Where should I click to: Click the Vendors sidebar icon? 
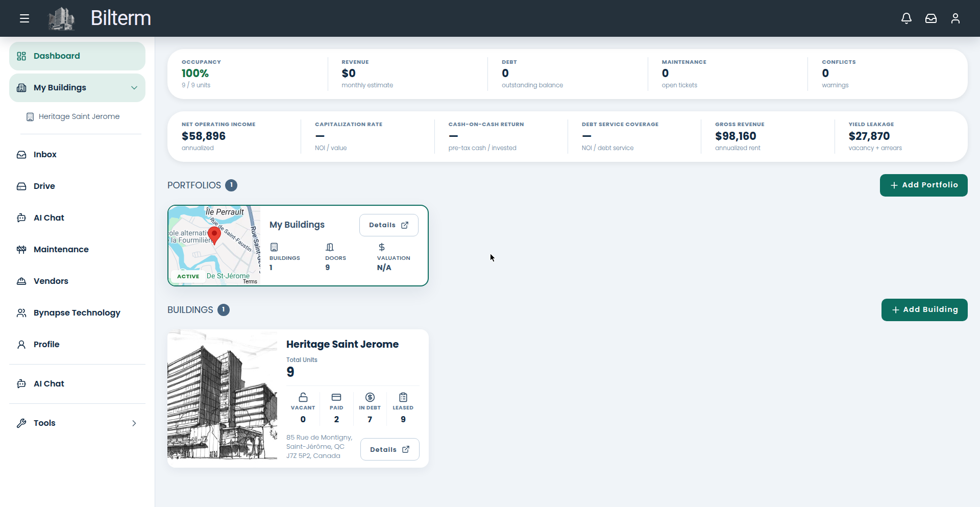(x=21, y=281)
